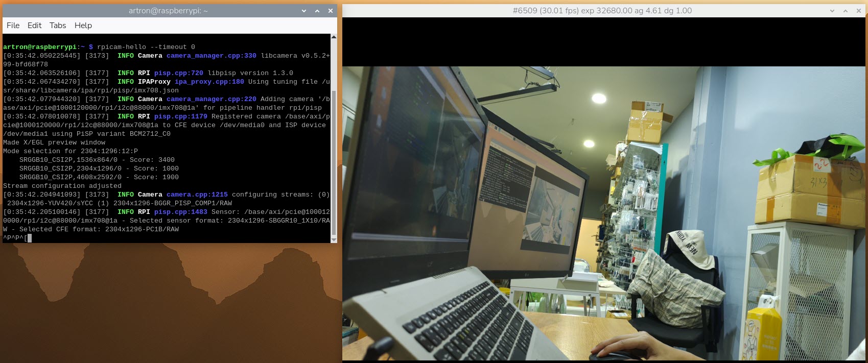
Task: Click the terminal scrollbar down arrow
Action: click(334, 239)
